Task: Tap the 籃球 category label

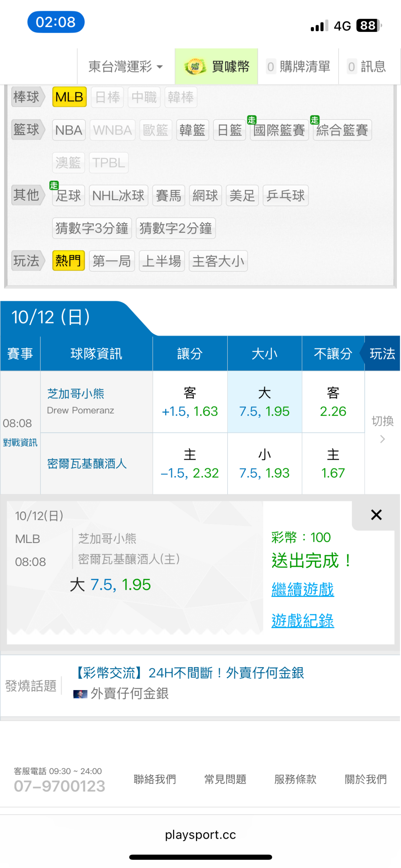Action: 28,130
